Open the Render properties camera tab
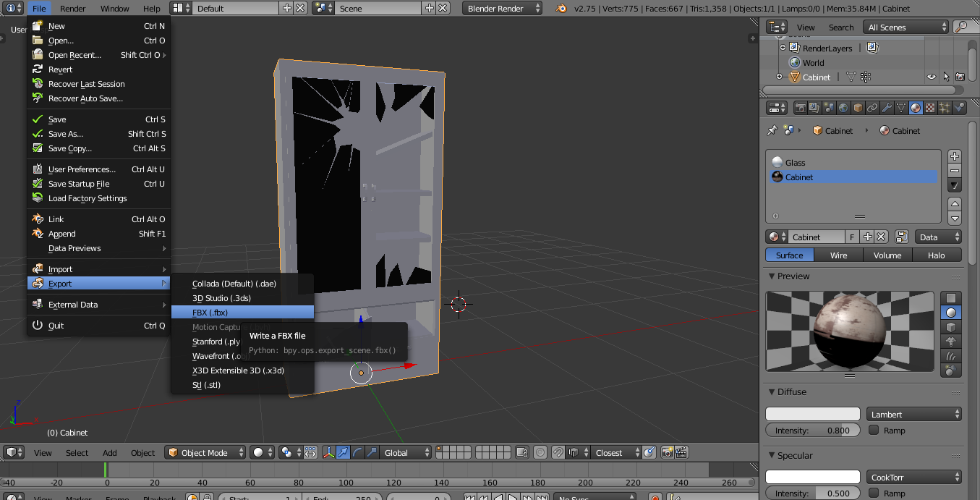Image resolution: width=980 pixels, height=500 pixels. (800, 108)
